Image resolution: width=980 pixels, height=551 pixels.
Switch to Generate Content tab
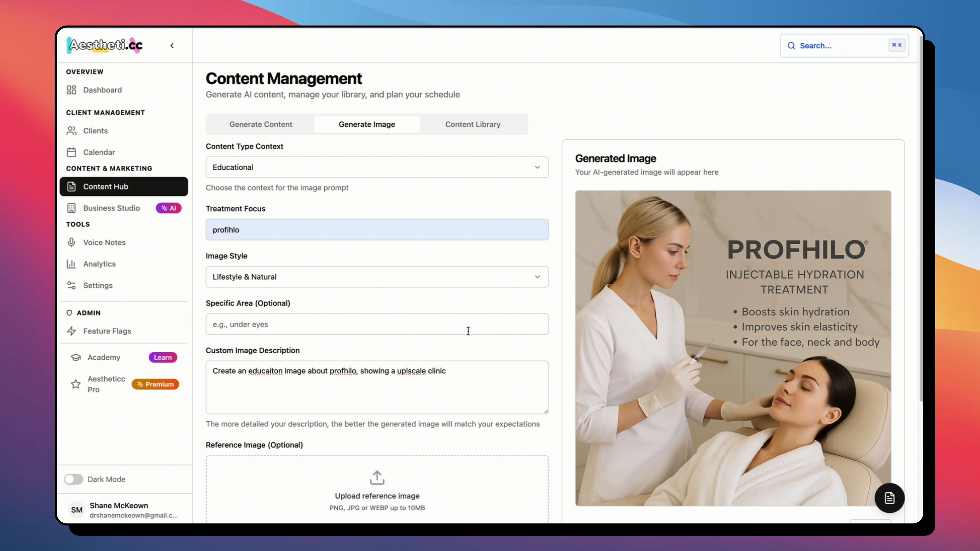pyautogui.click(x=261, y=124)
